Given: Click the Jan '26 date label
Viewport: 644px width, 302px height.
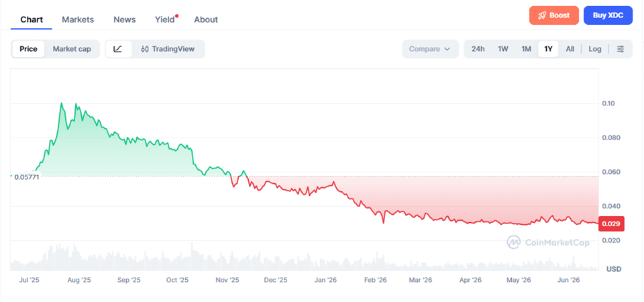Looking at the screenshot, I should pos(325,281).
